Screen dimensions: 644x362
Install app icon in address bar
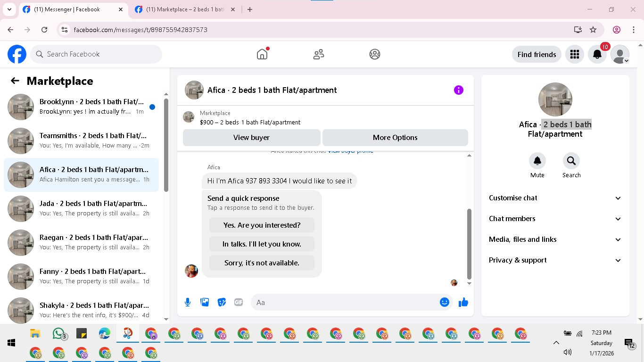[x=578, y=30]
